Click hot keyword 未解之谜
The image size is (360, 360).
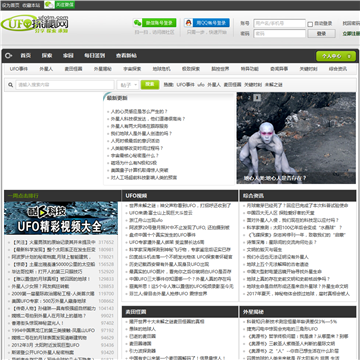[274, 85]
